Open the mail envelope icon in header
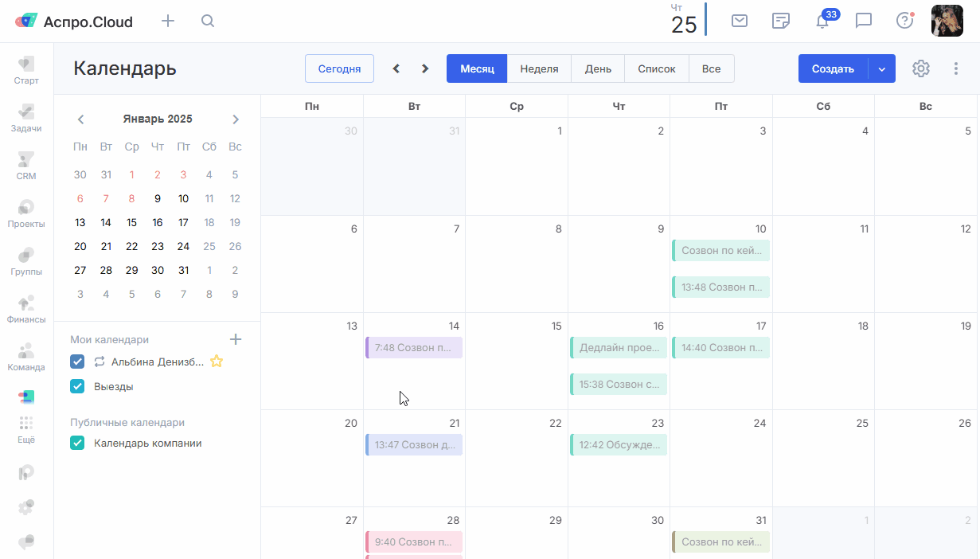The image size is (980, 559). 740,21
